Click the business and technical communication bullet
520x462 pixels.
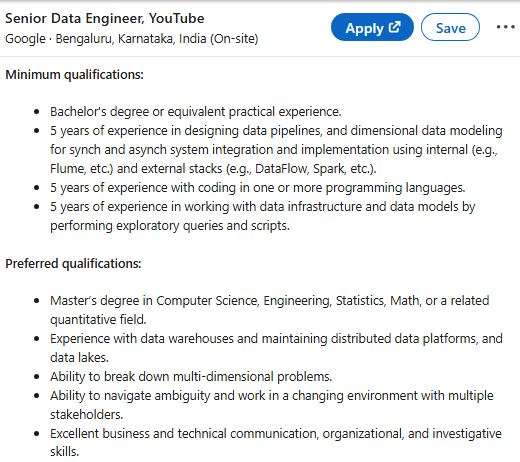pyautogui.click(x=276, y=443)
